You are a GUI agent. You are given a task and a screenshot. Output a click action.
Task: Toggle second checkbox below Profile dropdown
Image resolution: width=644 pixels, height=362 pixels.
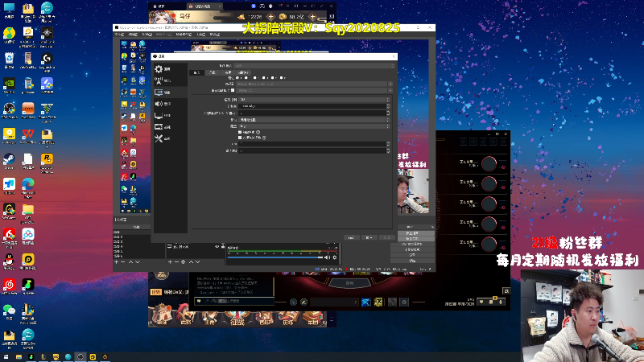[x=240, y=138]
